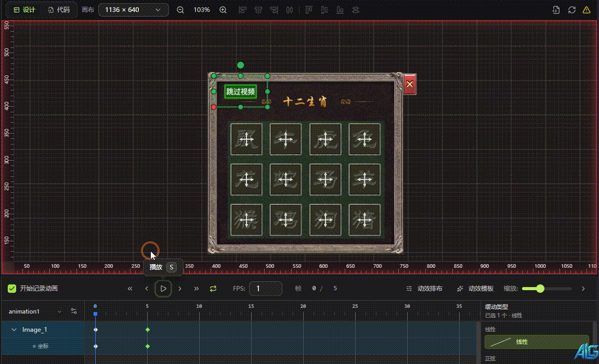Click the 动效排布 button

pos(424,289)
